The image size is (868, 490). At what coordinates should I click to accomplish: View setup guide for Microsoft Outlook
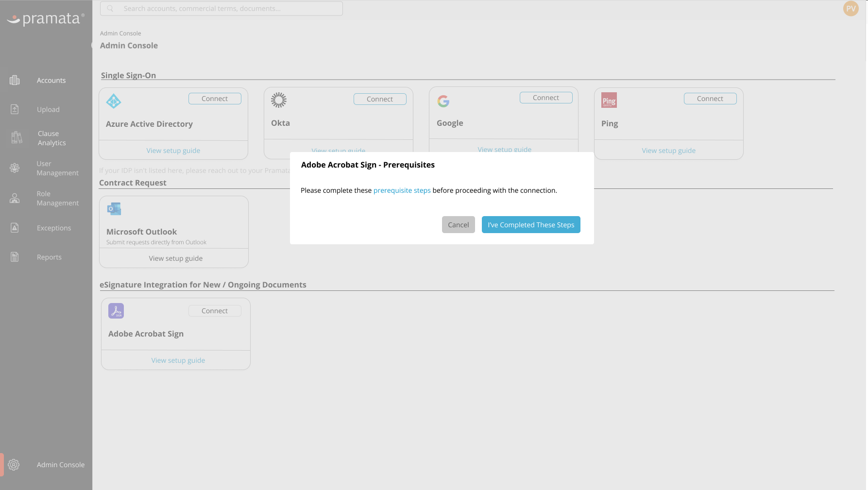tap(176, 258)
